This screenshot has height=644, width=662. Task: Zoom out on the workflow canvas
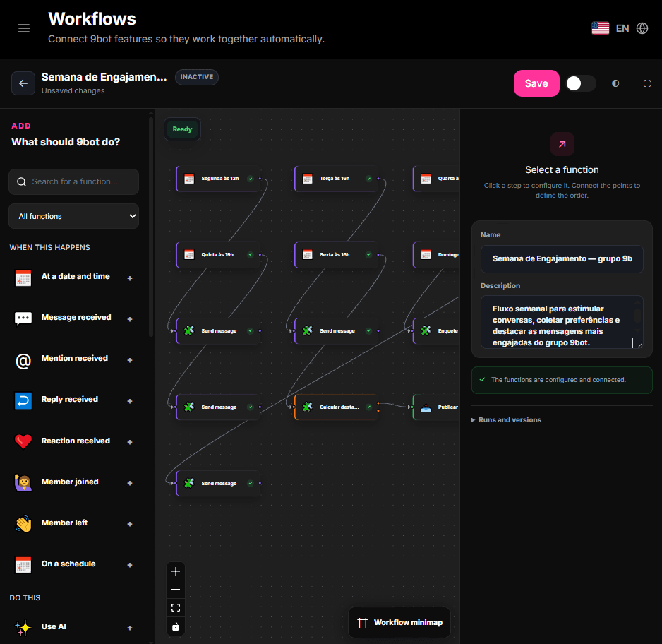pos(176,590)
